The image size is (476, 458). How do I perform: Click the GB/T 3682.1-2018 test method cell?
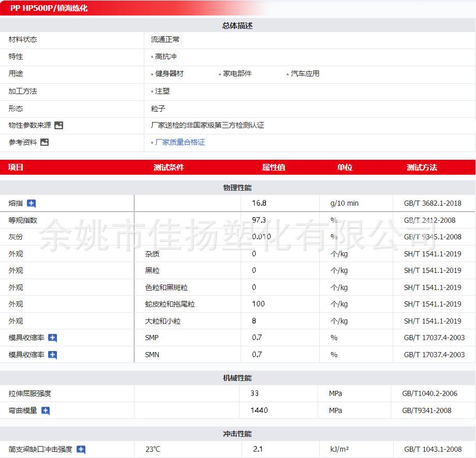point(432,203)
